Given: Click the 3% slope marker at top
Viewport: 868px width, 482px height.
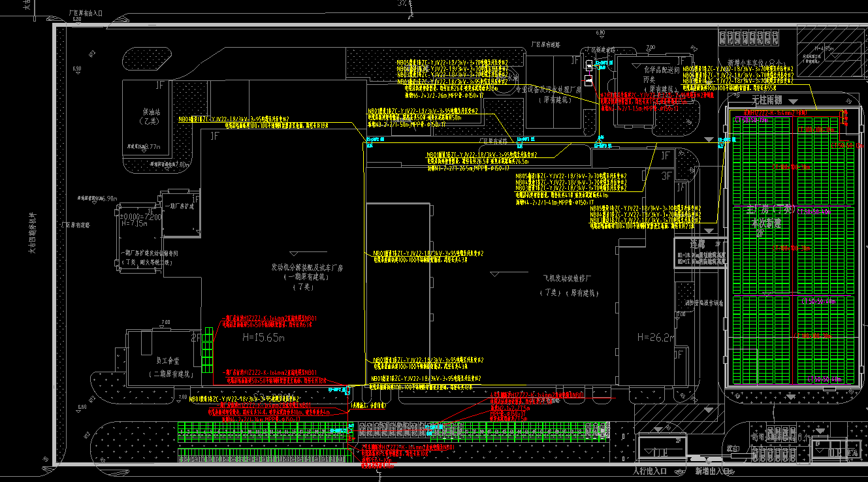Looking at the screenshot, I should [403, 4].
